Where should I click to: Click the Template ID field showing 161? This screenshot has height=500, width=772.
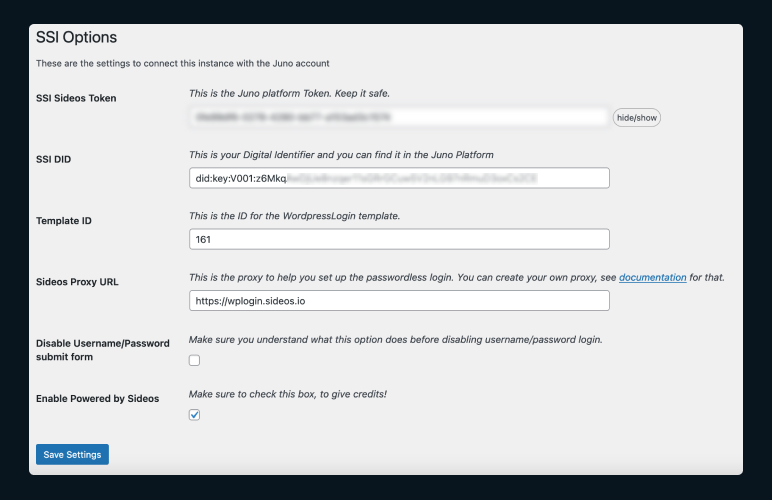(x=399, y=240)
